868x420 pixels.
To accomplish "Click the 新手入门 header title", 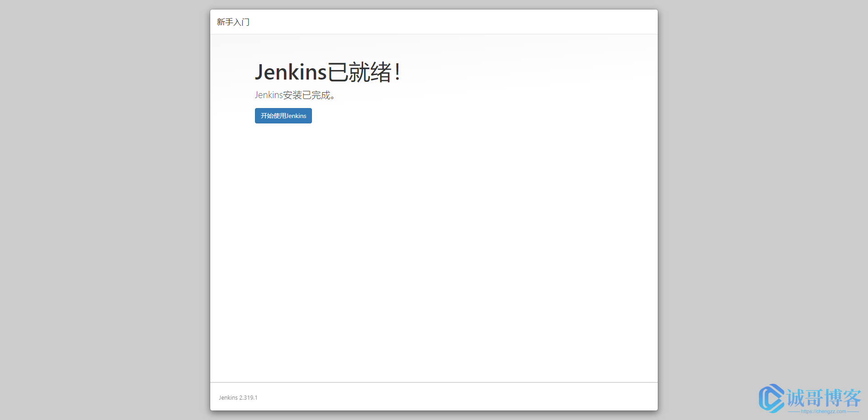I will point(233,22).
